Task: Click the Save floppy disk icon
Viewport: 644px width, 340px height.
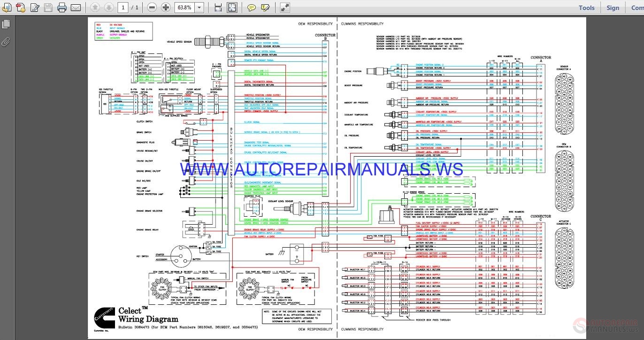Action: point(48,8)
